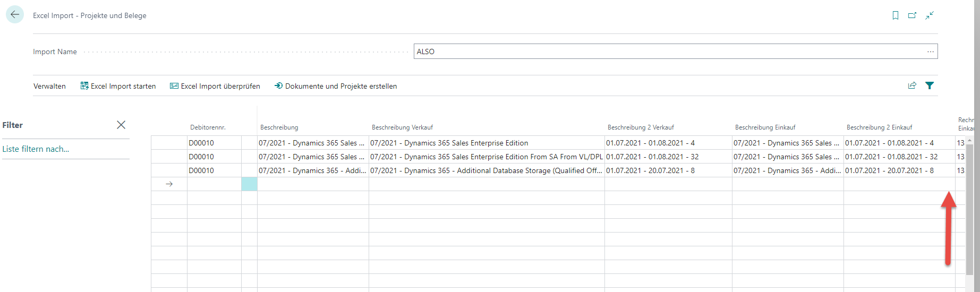Select cell with 'From SA From VL/DPL'
This screenshot has height=292, width=980.
[x=487, y=157]
